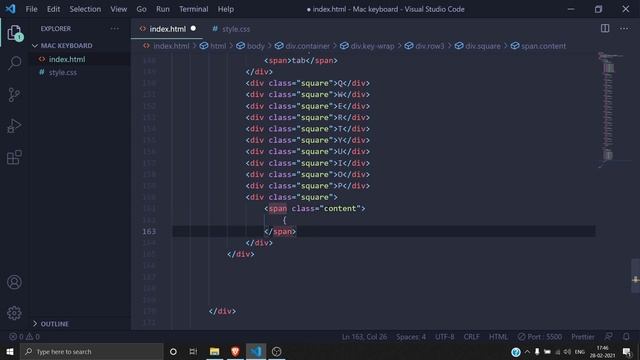Open the Extensions view
This screenshot has width=640, height=360.
click(15, 157)
